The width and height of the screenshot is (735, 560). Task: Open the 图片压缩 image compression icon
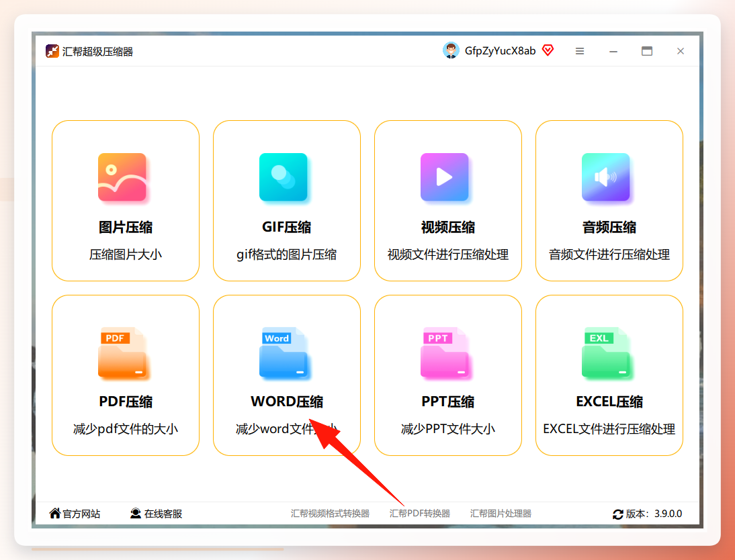[x=122, y=177]
